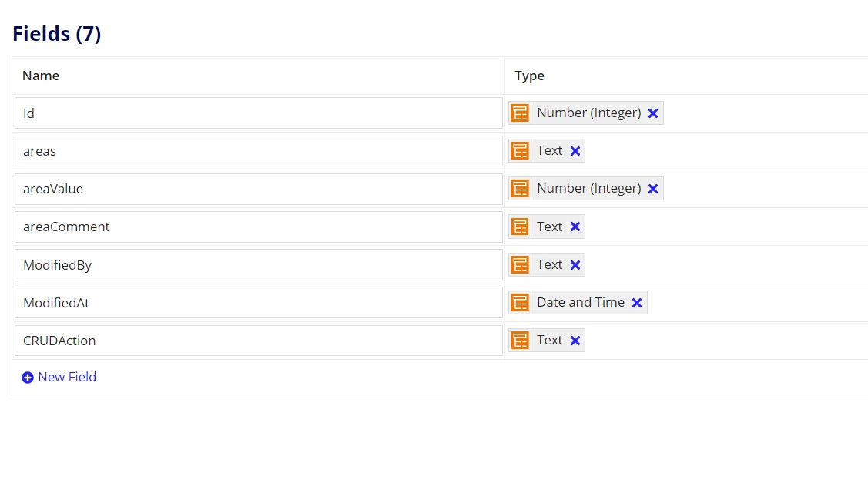The width and height of the screenshot is (868, 477).
Task: Click the type icon for Id field
Action: [520, 113]
